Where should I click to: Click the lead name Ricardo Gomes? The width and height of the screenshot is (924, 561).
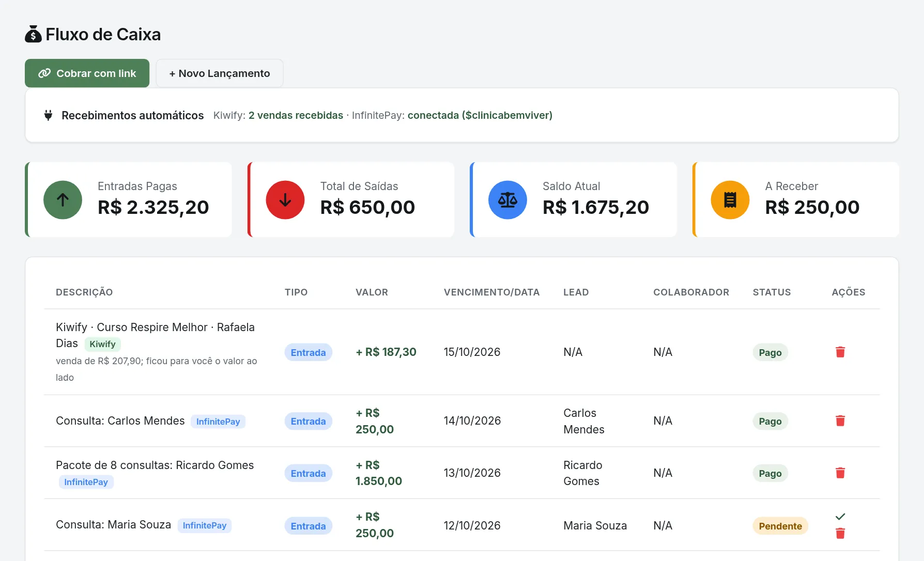pos(583,473)
